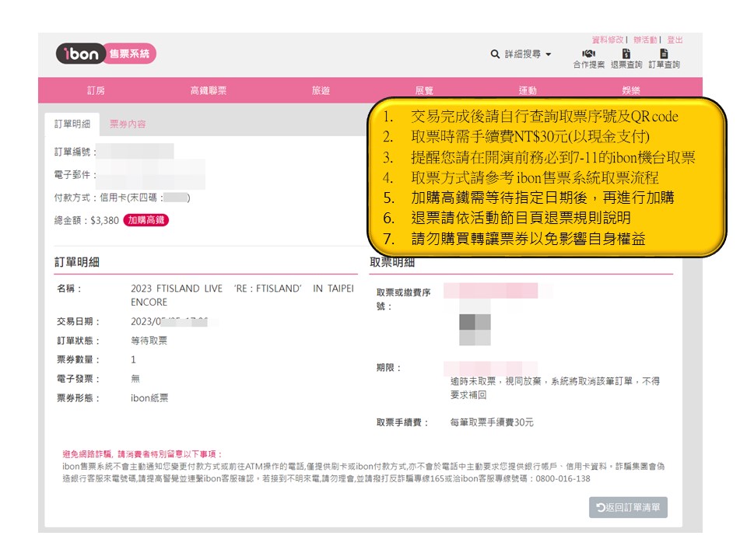Click the ibon紙票 ticket type value
Viewport: 747px width, 560px height.
pos(149,398)
